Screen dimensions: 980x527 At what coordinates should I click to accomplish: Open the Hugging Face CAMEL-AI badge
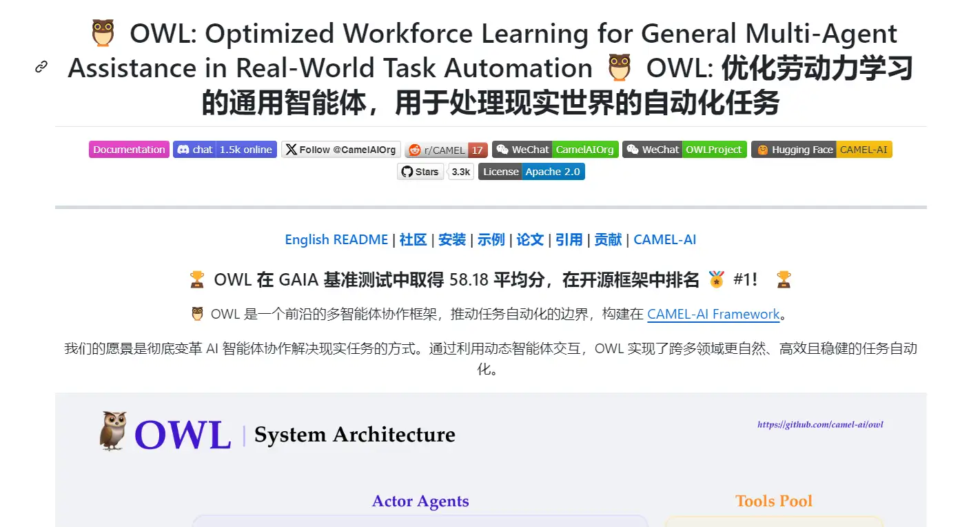pos(821,150)
